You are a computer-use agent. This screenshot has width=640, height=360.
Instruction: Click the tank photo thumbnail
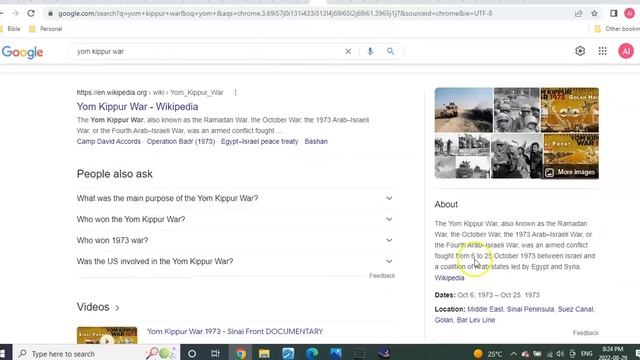pos(464,110)
